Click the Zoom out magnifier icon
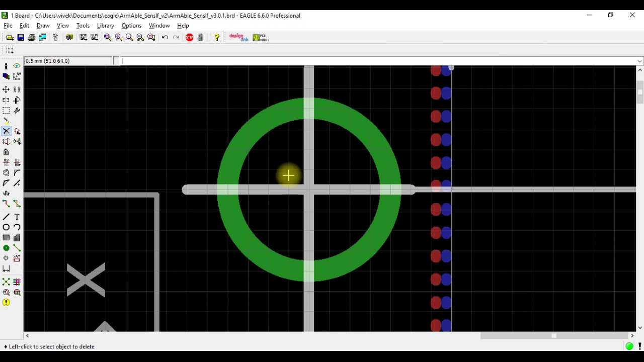644x362 pixels. 129,38
